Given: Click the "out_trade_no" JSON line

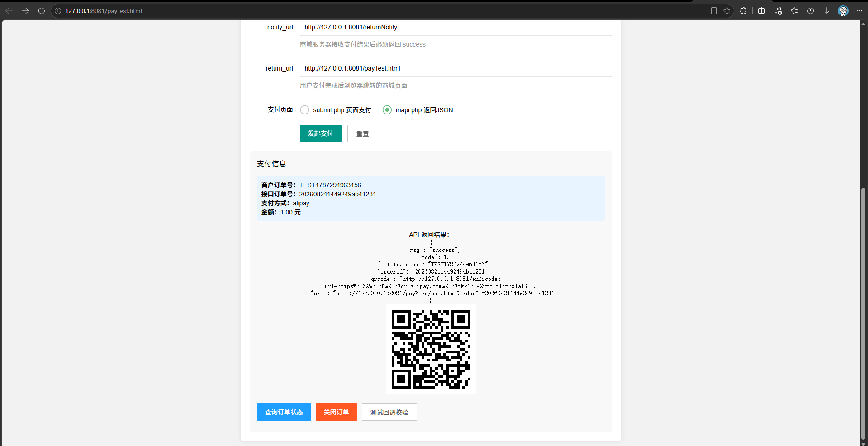Looking at the screenshot, I should pyautogui.click(x=434, y=265).
